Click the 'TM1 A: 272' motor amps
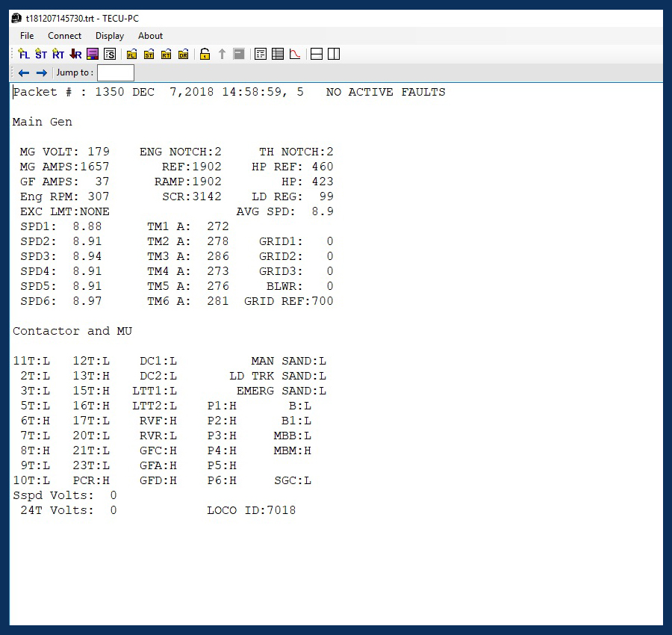This screenshot has height=635, width=672. pos(187,226)
